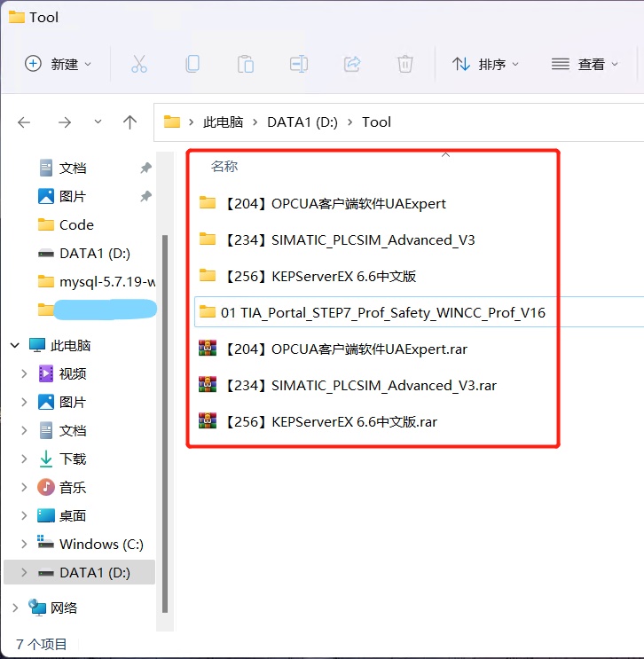Click 此电脑 in the address breadcrumb
This screenshot has height=659, width=644.
click(224, 122)
